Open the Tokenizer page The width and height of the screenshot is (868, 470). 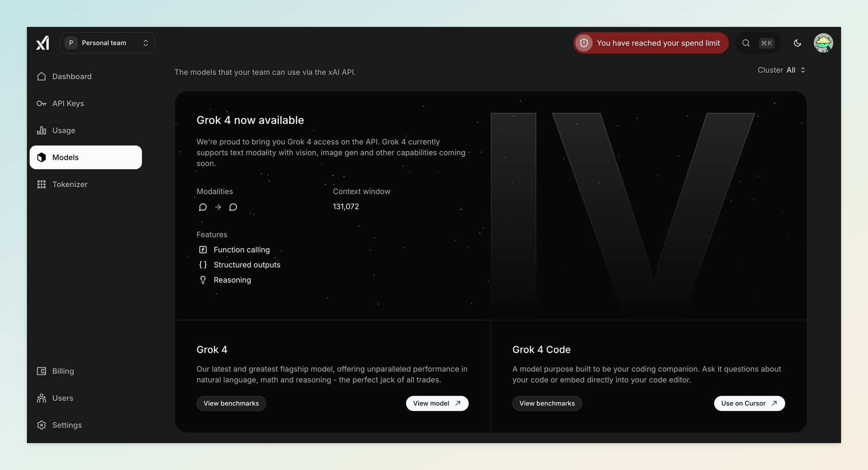click(x=69, y=184)
